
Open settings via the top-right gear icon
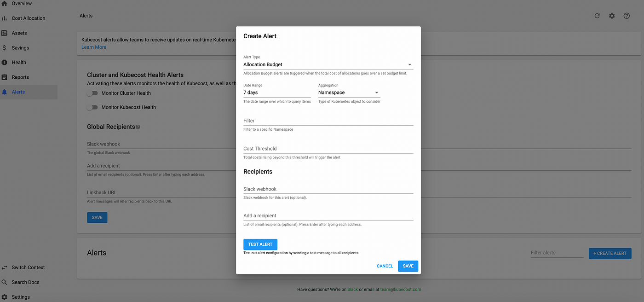pyautogui.click(x=612, y=16)
